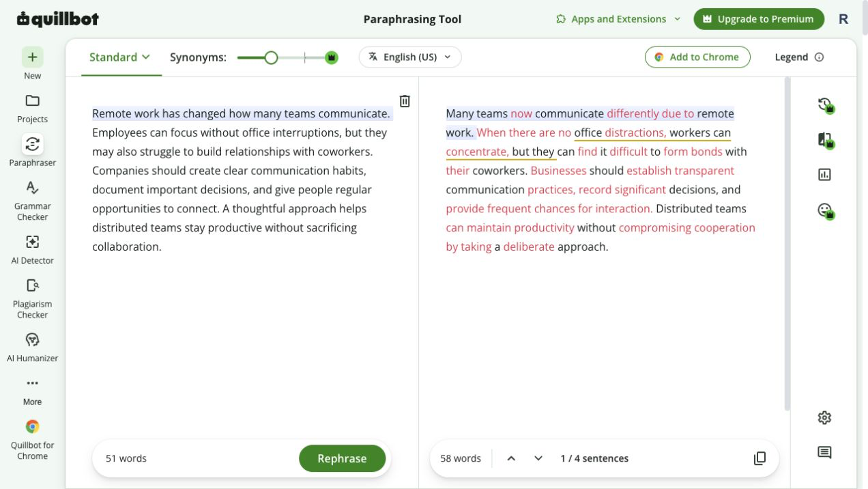Click the word 'establish' in output
Image resolution: width=868 pixels, height=489 pixels.
tap(649, 171)
